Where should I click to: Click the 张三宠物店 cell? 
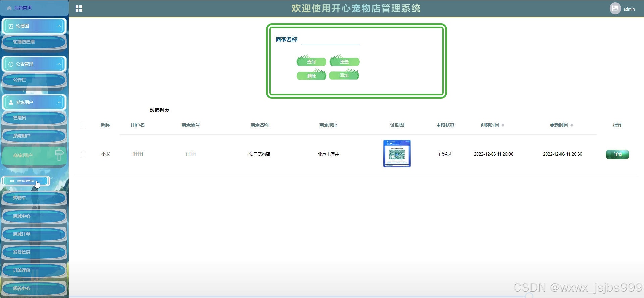pos(259,154)
